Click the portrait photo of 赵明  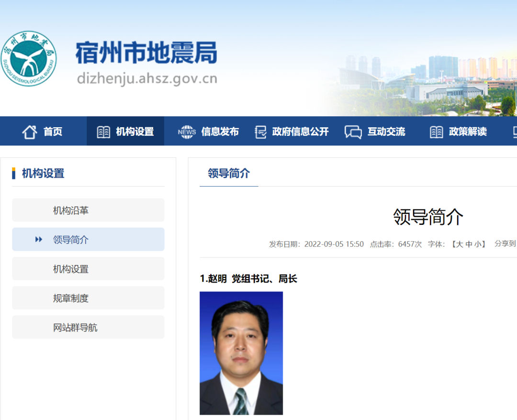(241, 353)
